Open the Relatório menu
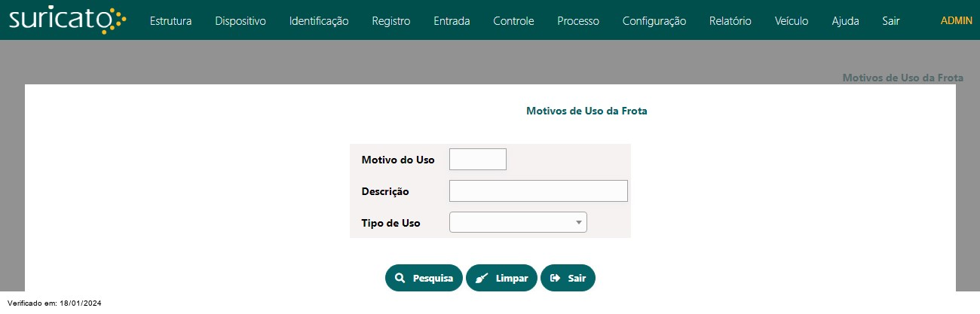Screen dimensions: 980x314 coord(730,21)
